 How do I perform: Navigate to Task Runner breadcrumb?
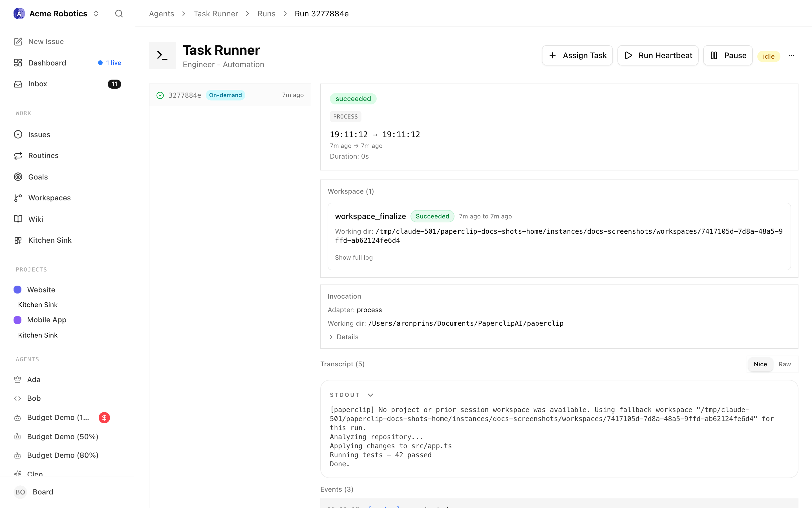coord(216,14)
